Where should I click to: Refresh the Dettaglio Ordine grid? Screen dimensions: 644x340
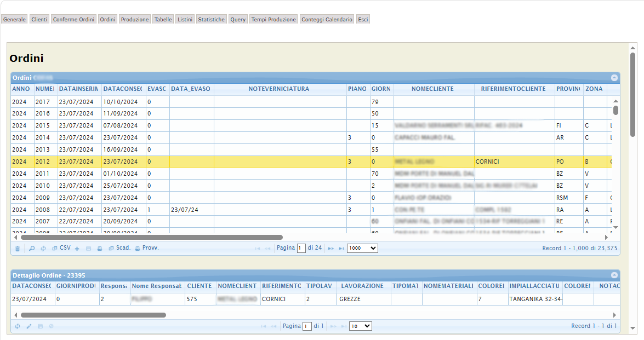point(17,326)
